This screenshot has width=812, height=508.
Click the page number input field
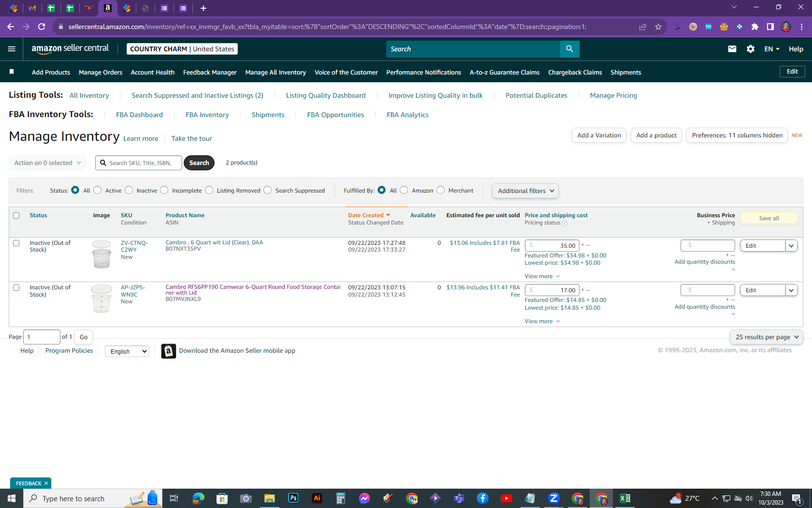[42, 337]
